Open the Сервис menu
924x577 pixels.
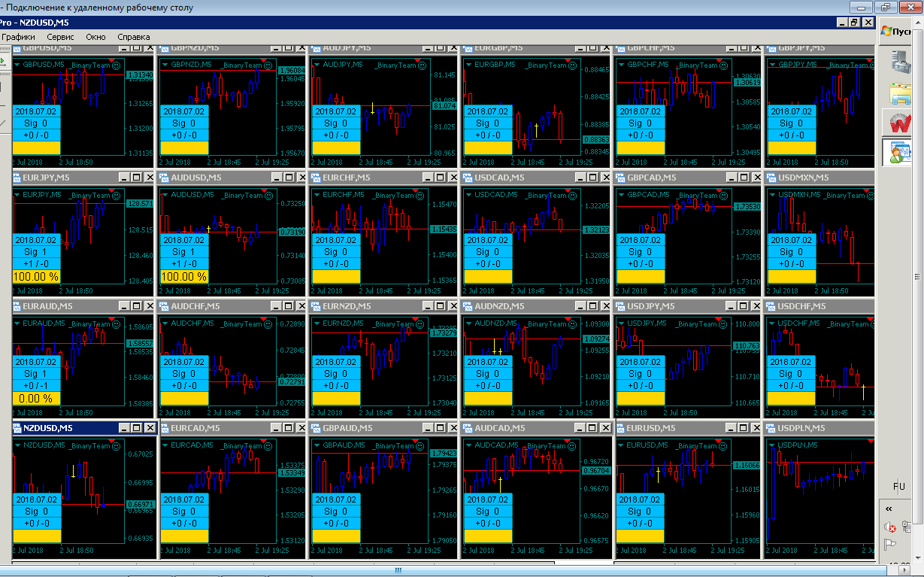[60, 37]
